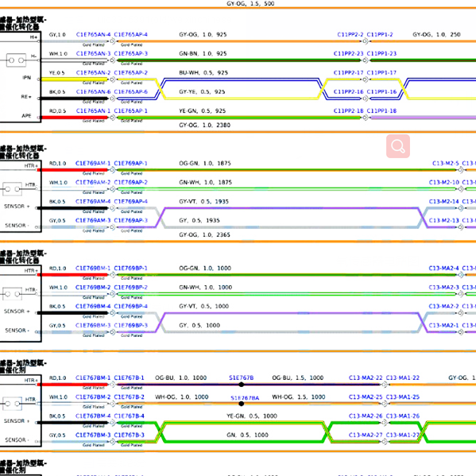The height and width of the screenshot is (476, 476).
Task: Select connector pin C13-M2-13
Action: coord(444,220)
